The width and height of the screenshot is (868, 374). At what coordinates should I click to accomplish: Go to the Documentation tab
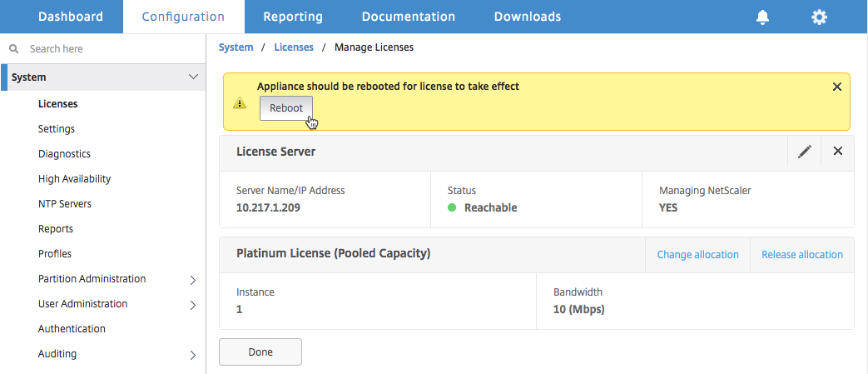pyautogui.click(x=409, y=17)
